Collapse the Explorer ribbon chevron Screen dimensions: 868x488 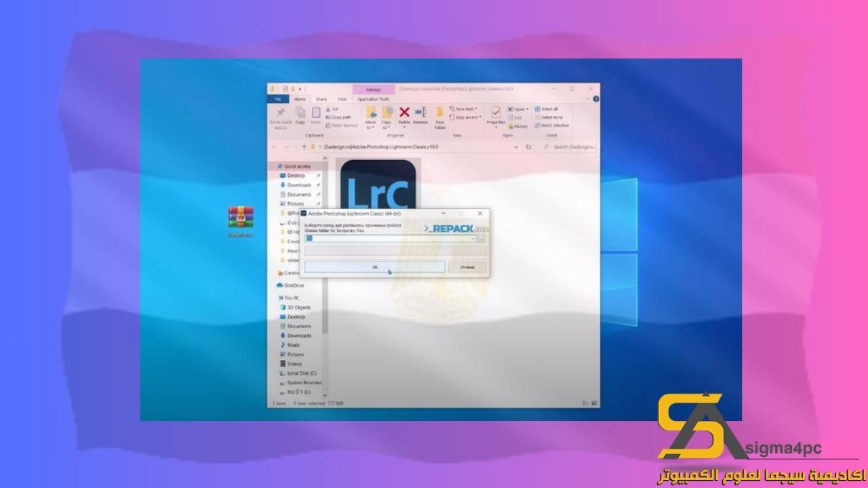point(588,99)
